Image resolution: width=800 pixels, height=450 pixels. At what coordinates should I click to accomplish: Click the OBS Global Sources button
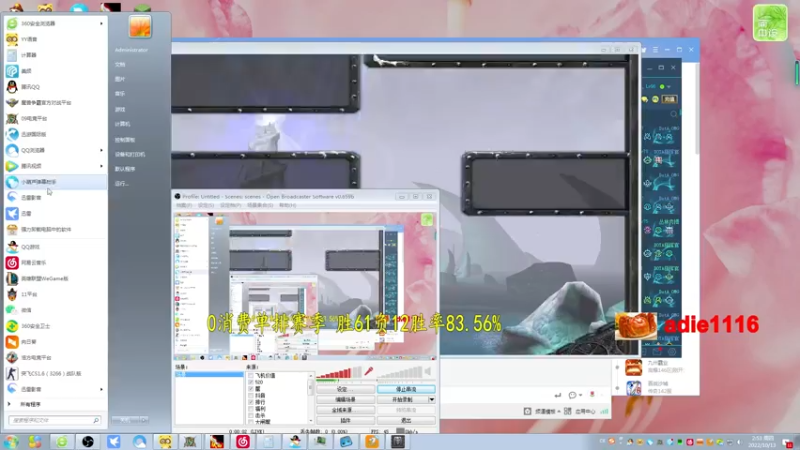(345, 410)
